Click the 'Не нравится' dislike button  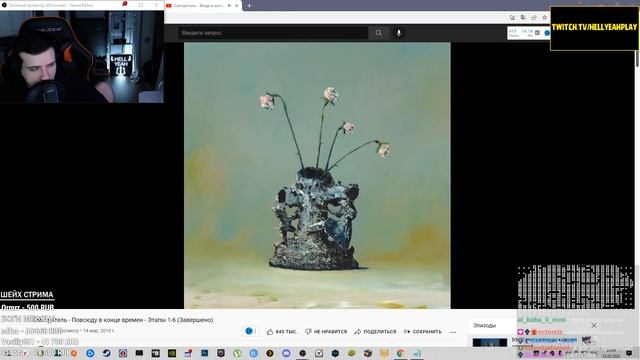click(326, 332)
